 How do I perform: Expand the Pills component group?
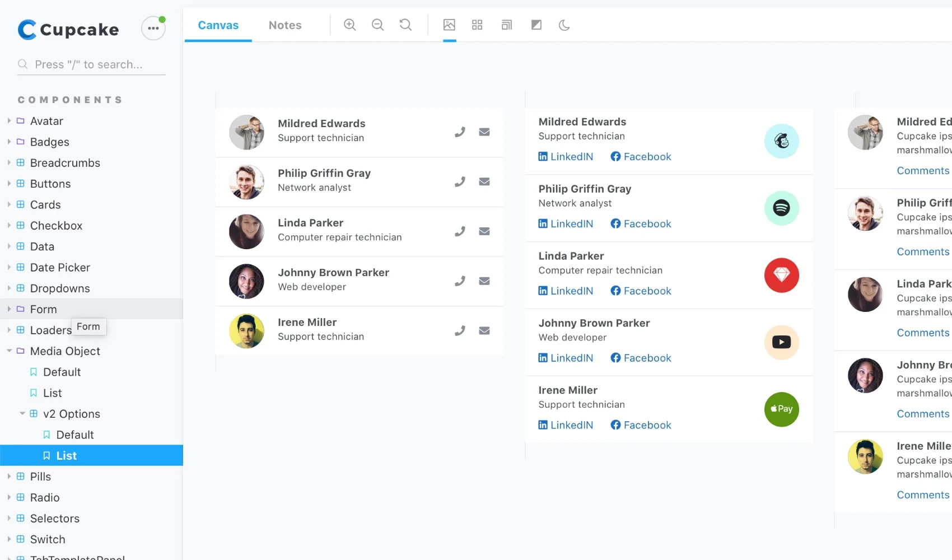9,477
